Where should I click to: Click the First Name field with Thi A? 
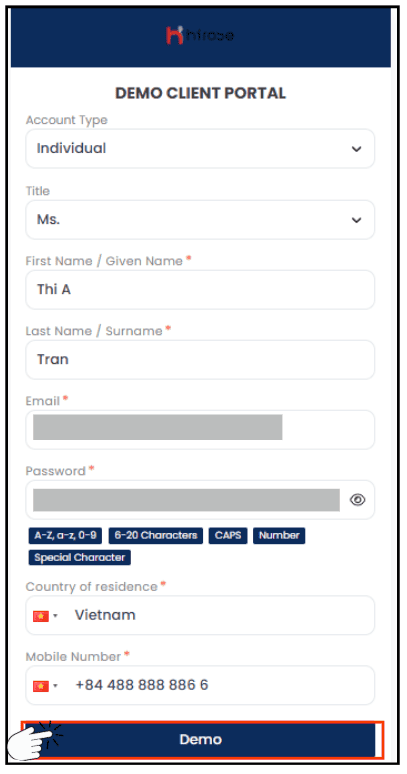(200, 290)
